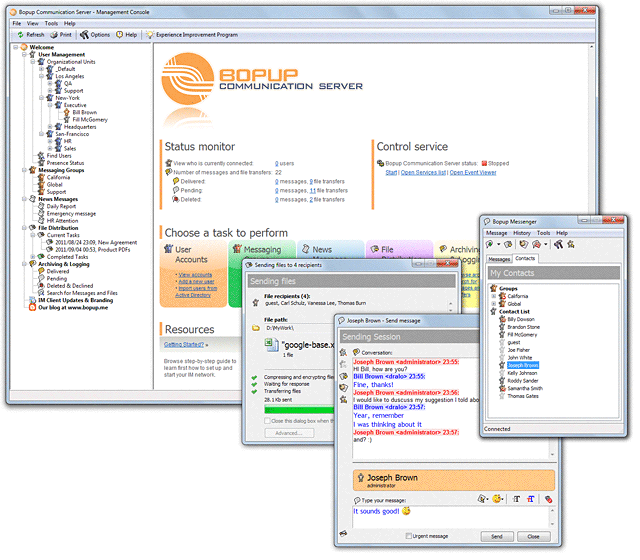Open the History menu in Bopup Messenger
Screen dimensions: 640x560
522,233
